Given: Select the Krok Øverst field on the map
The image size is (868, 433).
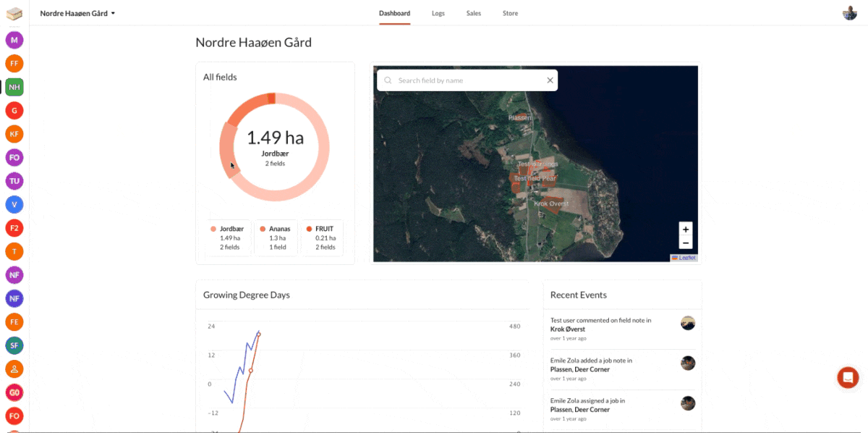Looking at the screenshot, I should coord(551,203).
